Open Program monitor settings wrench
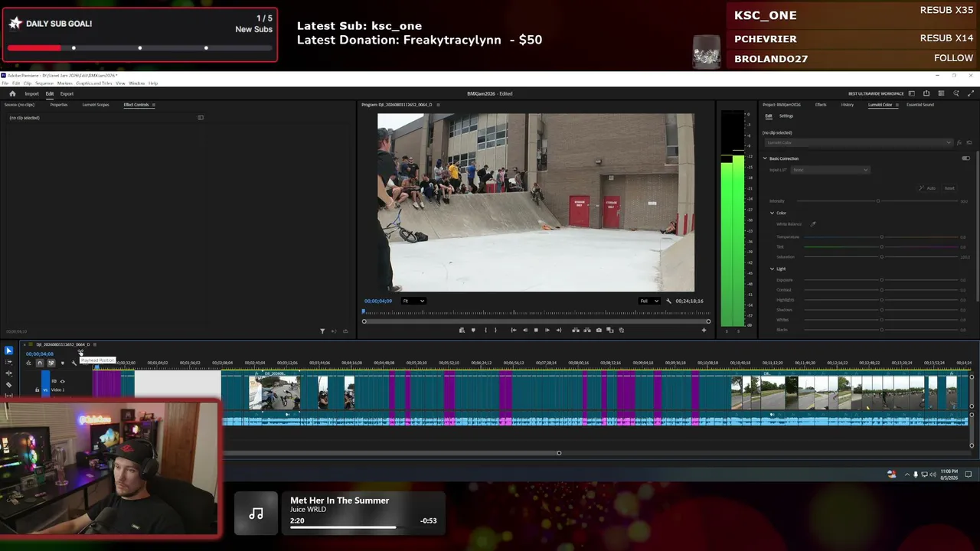The width and height of the screenshot is (980, 551). [668, 301]
